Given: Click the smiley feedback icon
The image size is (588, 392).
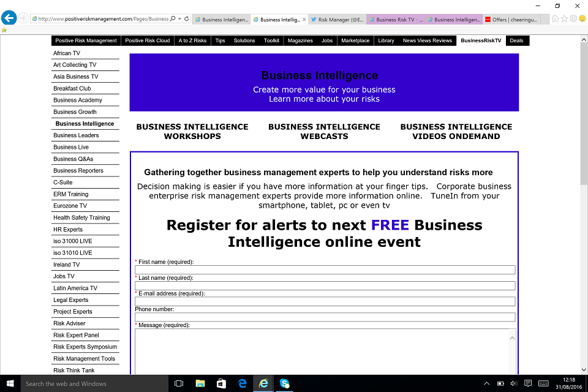Looking at the screenshot, I should coord(582,19).
